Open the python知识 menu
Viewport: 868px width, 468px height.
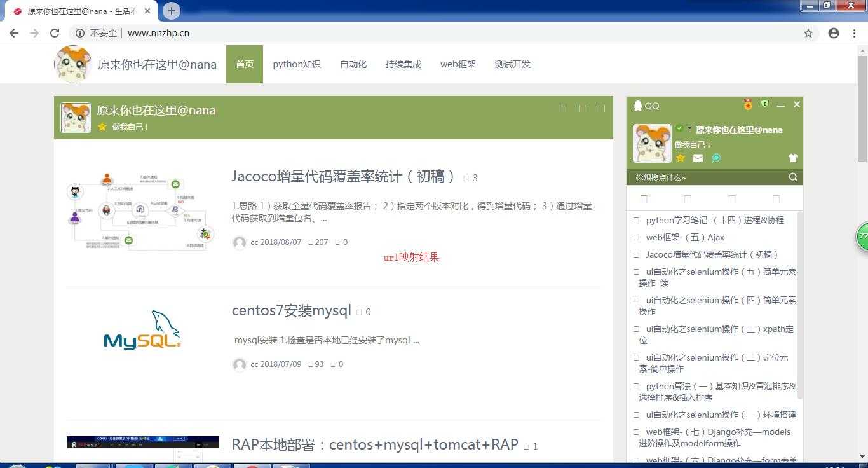pyautogui.click(x=297, y=64)
